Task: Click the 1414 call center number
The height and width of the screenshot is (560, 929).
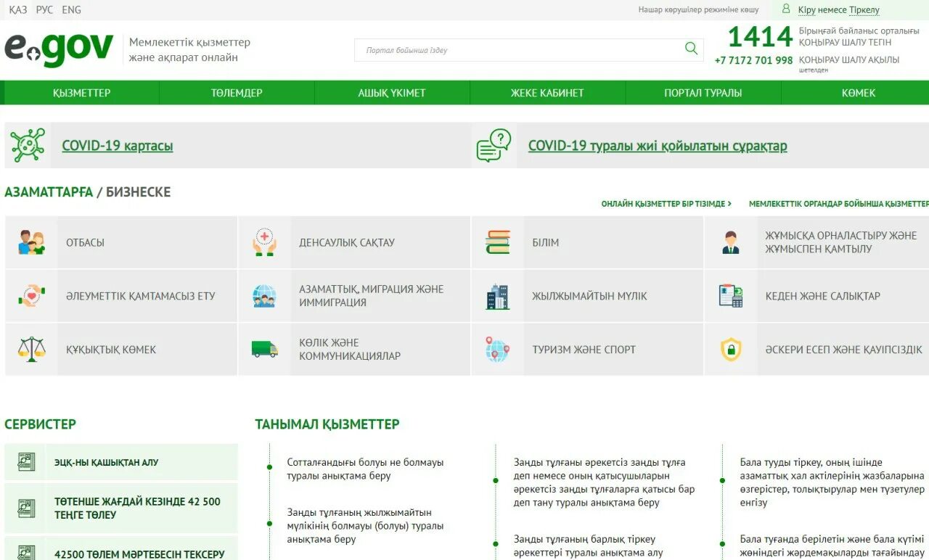Action: [760, 36]
